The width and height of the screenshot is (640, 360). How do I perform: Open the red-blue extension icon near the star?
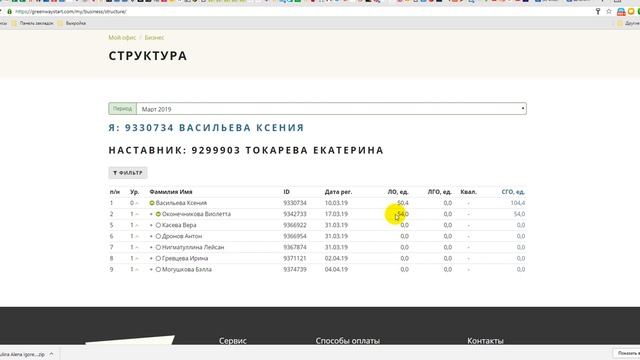[621, 12]
